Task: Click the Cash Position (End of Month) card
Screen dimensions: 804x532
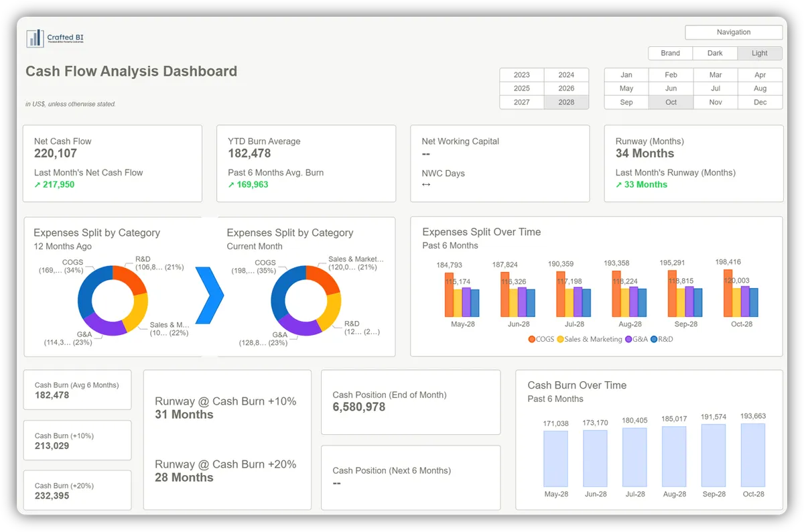Action: click(411, 402)
